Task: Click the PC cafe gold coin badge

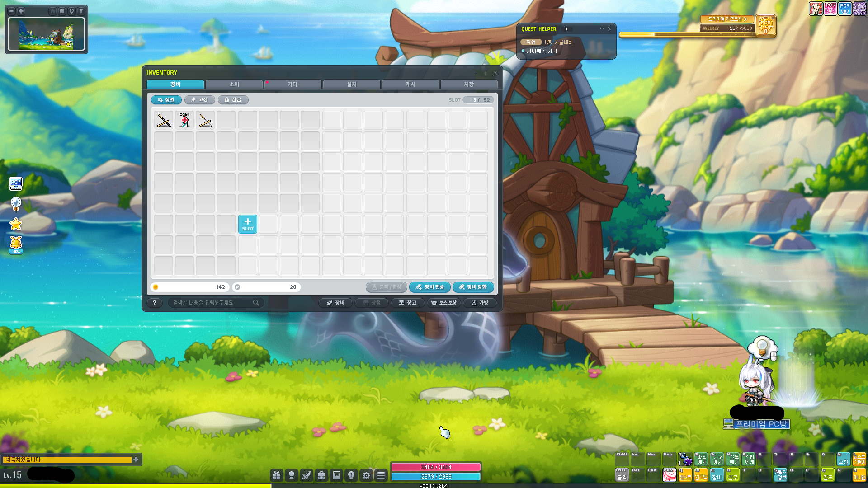Action: click(766, 25)
